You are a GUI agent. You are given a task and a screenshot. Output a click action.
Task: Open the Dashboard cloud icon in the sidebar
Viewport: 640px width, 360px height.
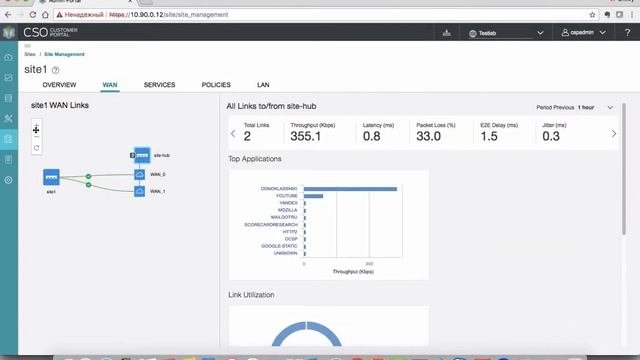tap(9, 58)
